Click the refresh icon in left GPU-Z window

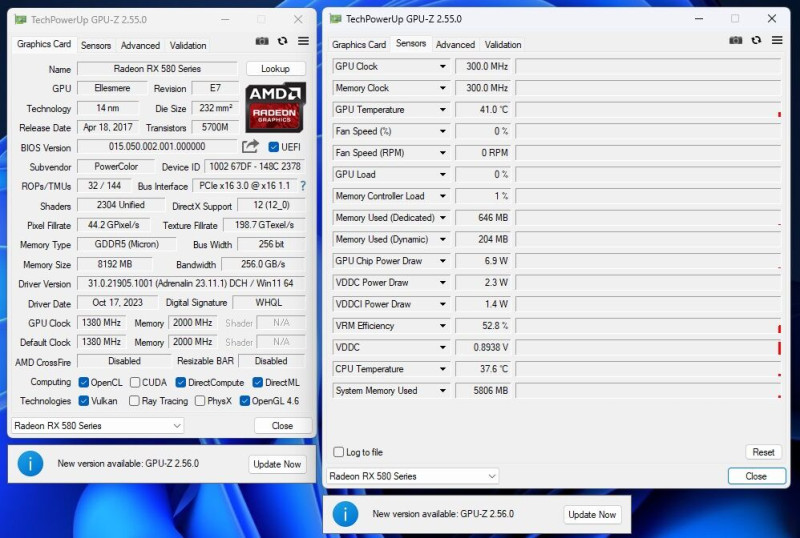pos(283,41)
